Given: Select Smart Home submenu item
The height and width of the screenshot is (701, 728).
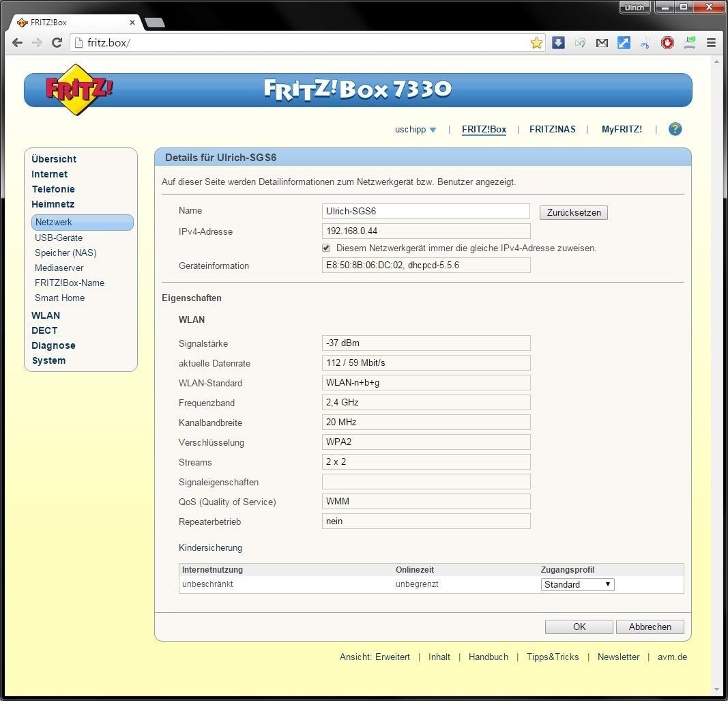Looking at the screenshot, I should 59,298.
